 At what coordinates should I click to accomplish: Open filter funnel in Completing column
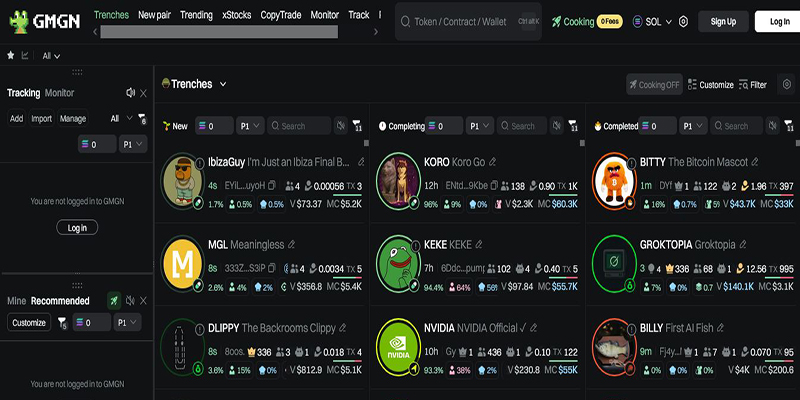(573, 126)
